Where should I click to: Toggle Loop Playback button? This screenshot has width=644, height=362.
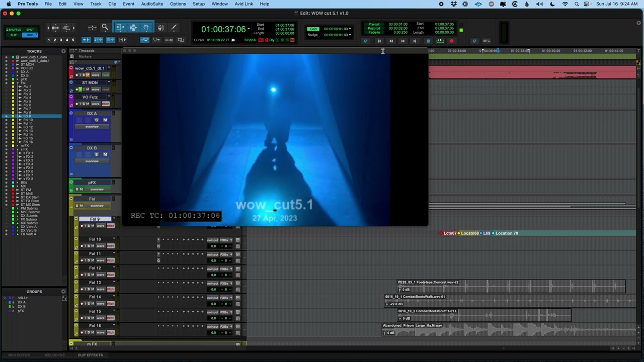click(x=440, y=41)
